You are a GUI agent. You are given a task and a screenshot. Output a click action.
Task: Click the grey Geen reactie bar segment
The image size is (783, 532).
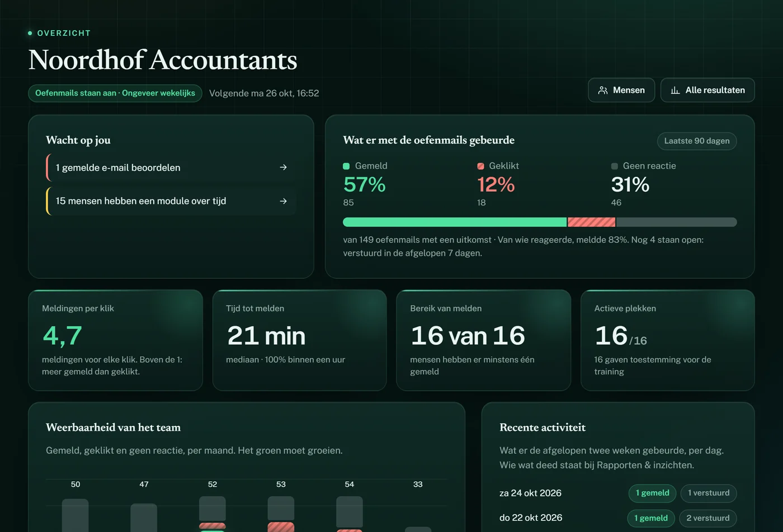[x=677, y=222]
